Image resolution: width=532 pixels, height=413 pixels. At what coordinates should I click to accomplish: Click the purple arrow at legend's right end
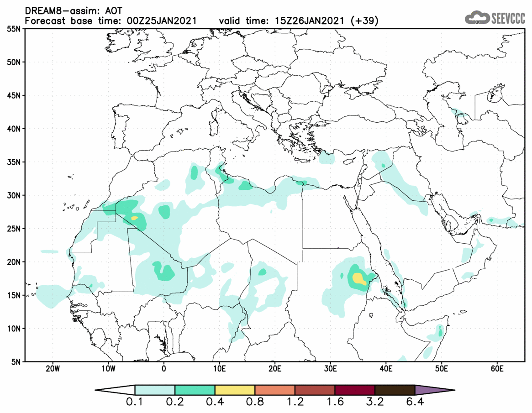coord(435,390)
